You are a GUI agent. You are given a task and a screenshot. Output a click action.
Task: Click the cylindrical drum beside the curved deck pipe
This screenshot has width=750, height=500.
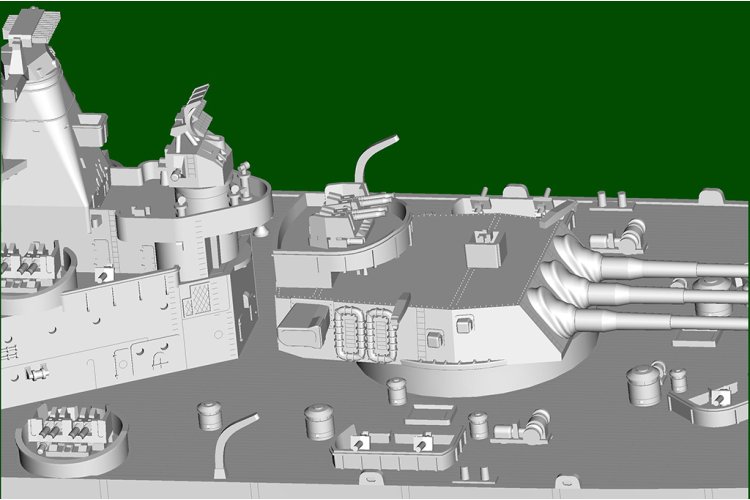(x=209, y=414)
